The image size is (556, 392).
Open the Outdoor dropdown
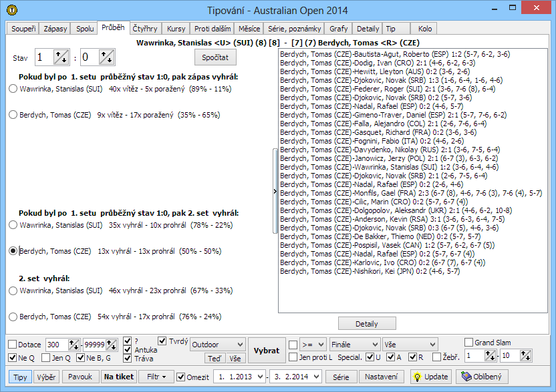coord(218,345)
